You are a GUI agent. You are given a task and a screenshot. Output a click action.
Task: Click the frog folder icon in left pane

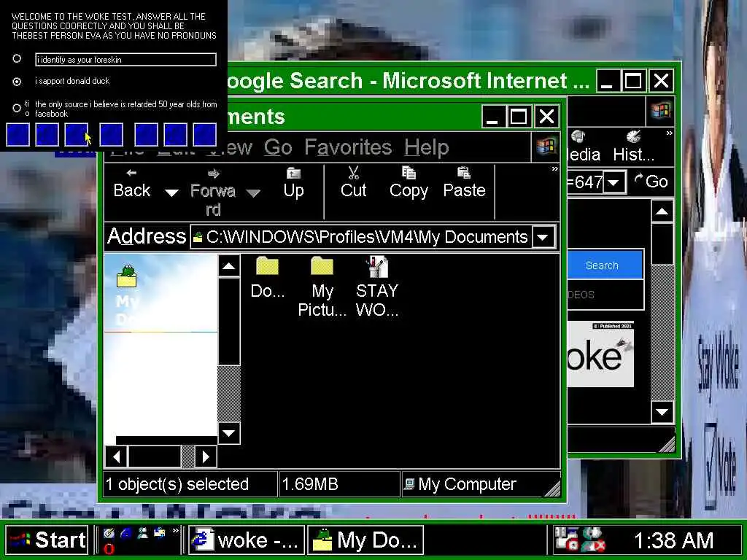pyautogui.click(x=127, y=276)
